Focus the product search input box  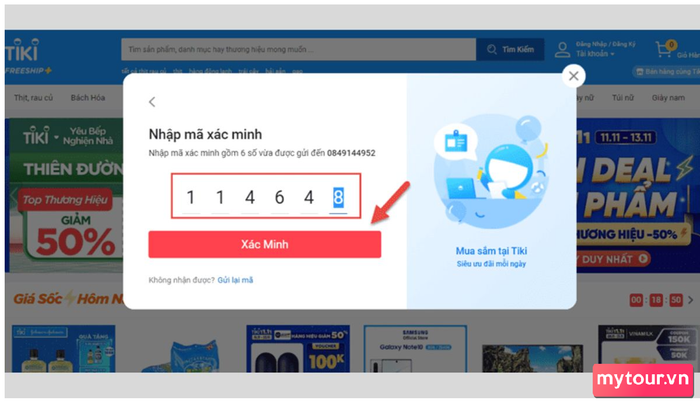click(299, 49)
